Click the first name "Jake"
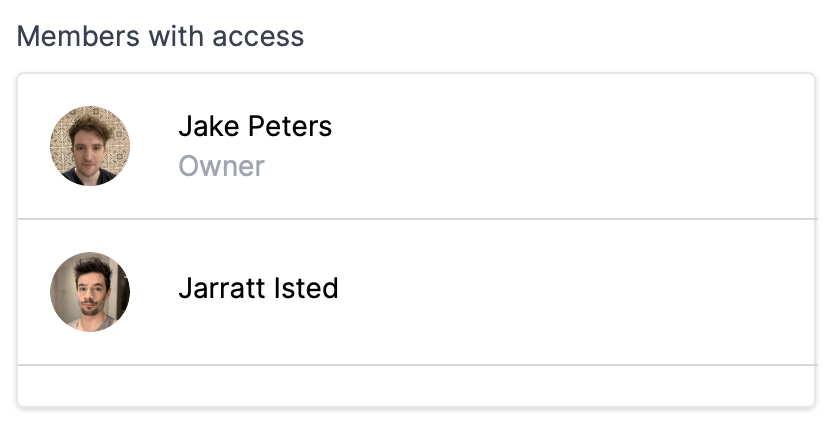Image resolution: width=836 pixels, height=442 pixels. point(208,126)
